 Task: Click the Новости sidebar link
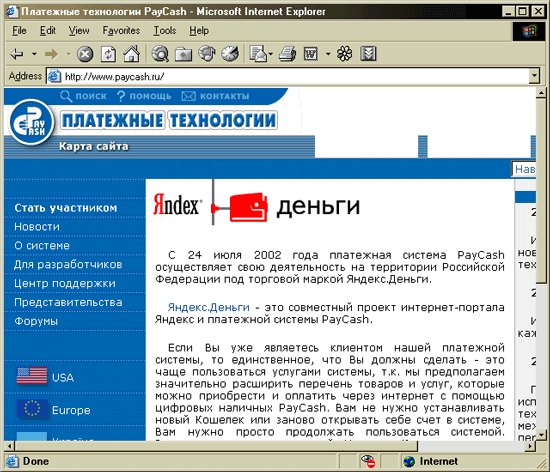tap(37, 227)
